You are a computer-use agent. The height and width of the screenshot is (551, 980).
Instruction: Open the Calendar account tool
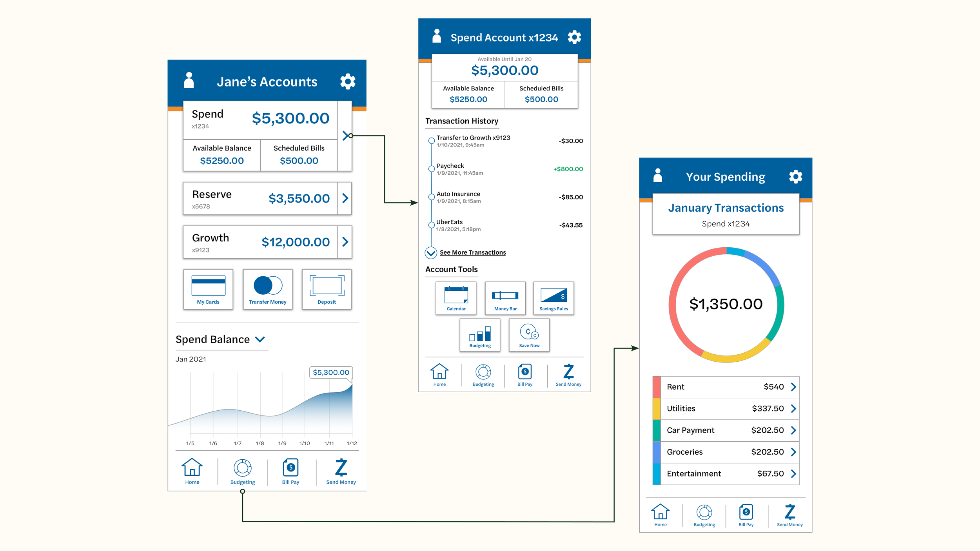(456, 298)
